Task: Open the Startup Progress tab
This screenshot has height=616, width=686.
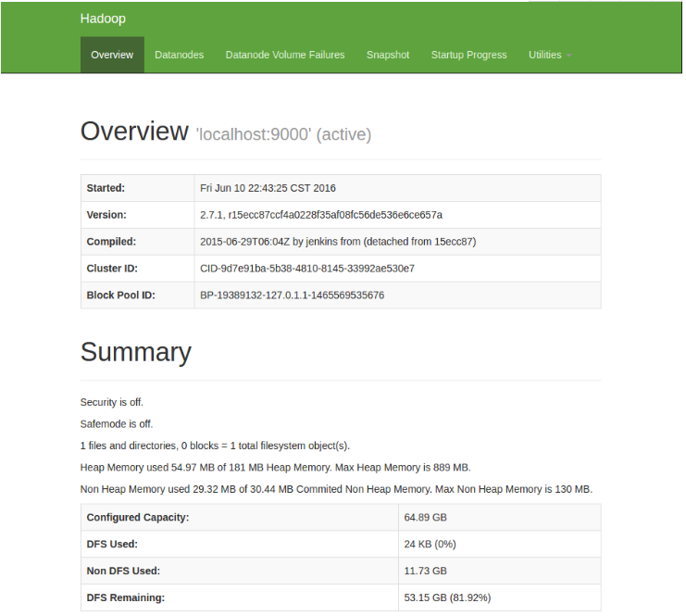Action: click(468, 55)
